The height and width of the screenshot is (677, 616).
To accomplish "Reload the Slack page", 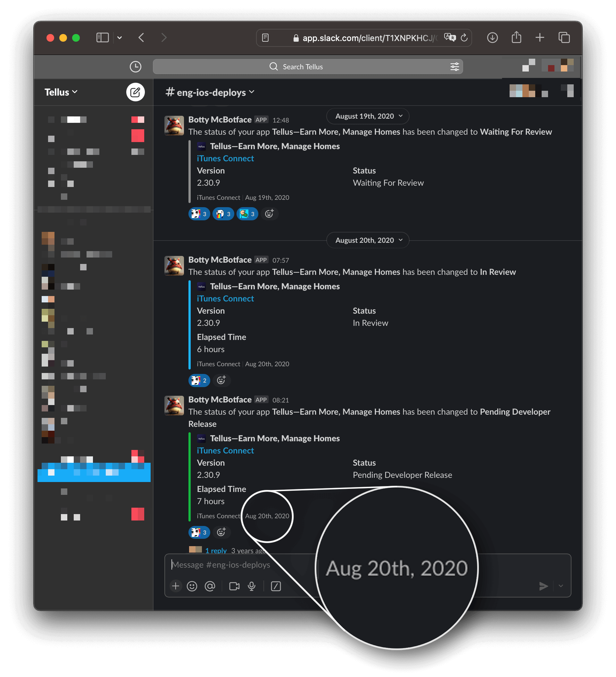I will 464,38.
